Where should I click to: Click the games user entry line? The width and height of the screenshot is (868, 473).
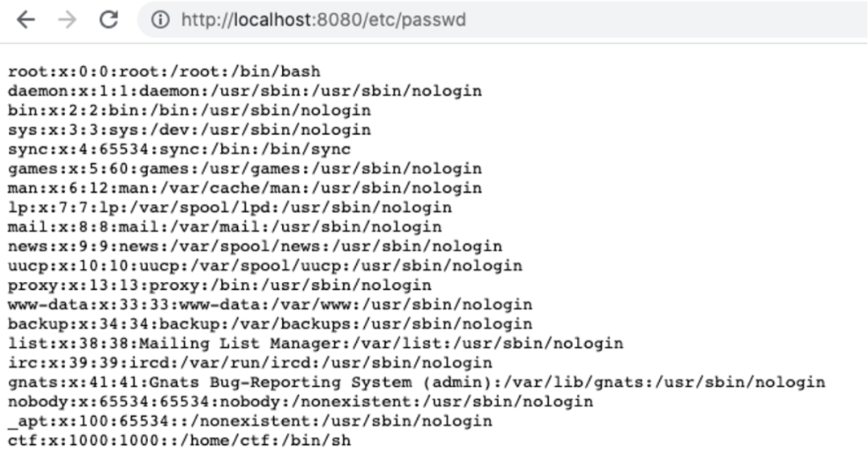244,169
